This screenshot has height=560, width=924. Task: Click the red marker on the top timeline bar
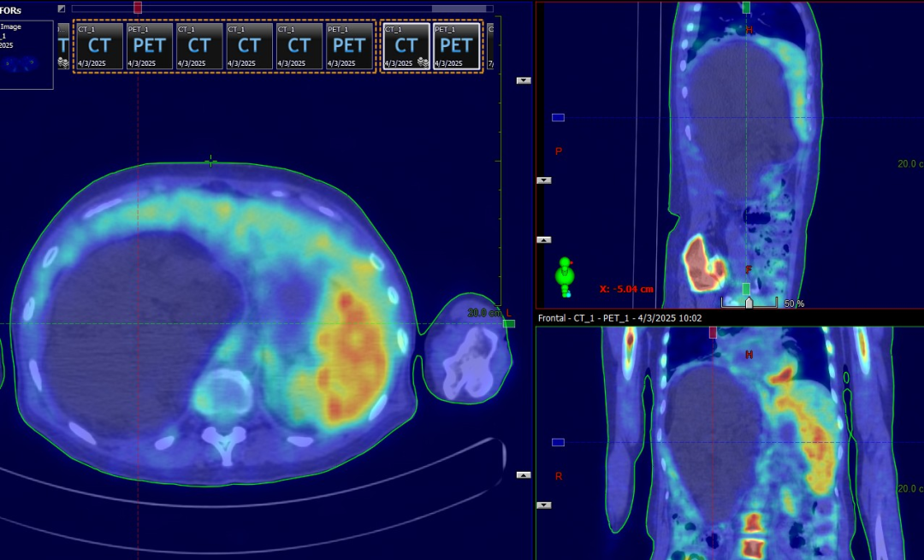click(138, 8)
